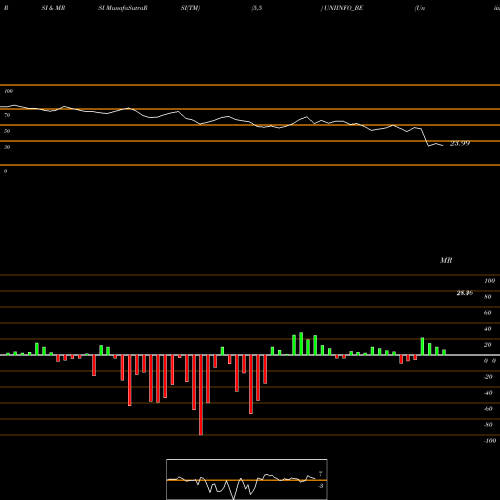The height and width of the screenshot is (500, 500).
Task: Click the MR chart title label
Action: point(446,260)
